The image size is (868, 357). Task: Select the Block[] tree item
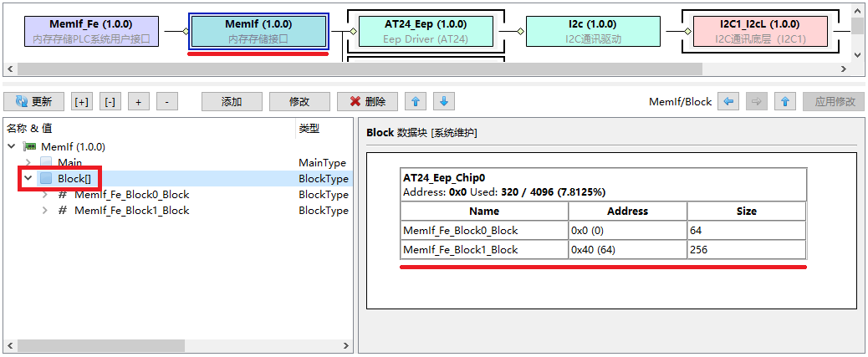74,179
